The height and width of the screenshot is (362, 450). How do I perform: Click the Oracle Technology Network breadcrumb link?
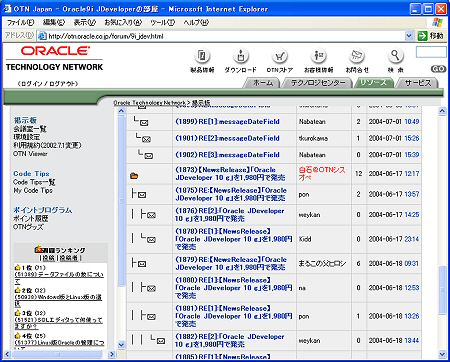tap(150, 103)
